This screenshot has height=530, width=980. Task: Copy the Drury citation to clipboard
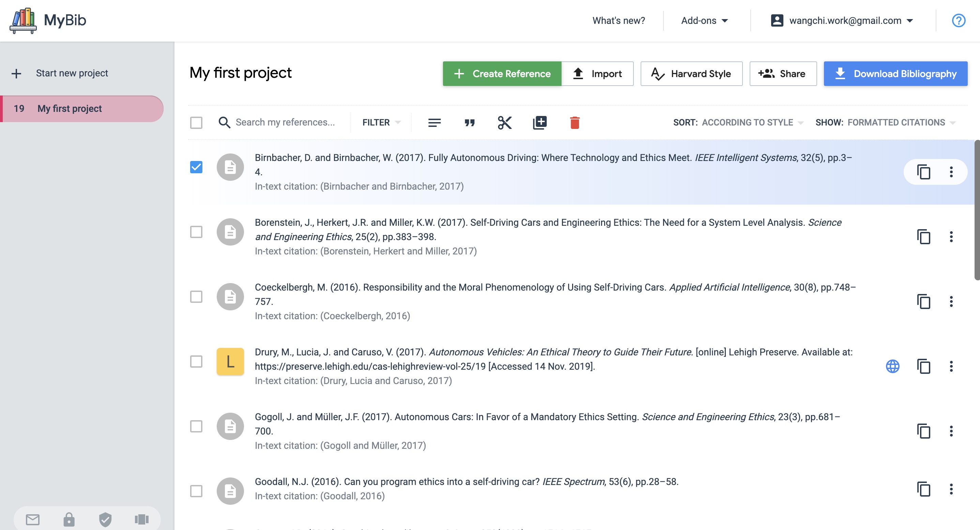(x=923, y=366)
